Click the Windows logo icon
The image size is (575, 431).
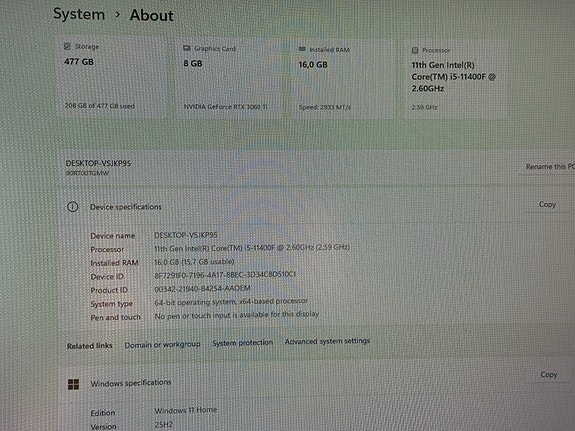pos(73,384)
